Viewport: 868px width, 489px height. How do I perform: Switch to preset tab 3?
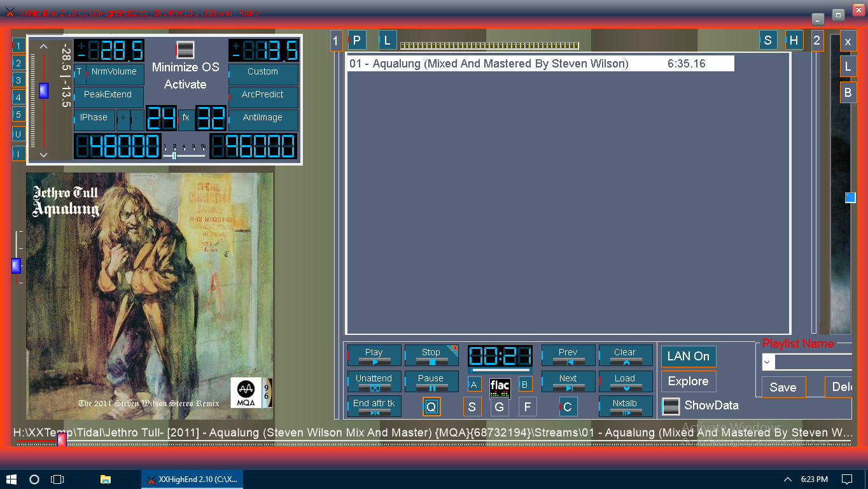19,80
